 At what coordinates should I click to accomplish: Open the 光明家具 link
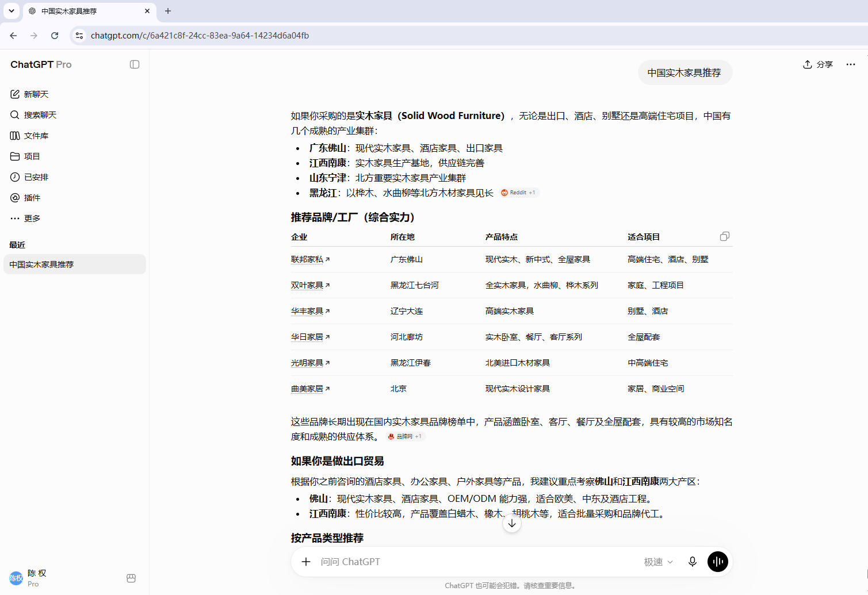(x=311, y=363)
